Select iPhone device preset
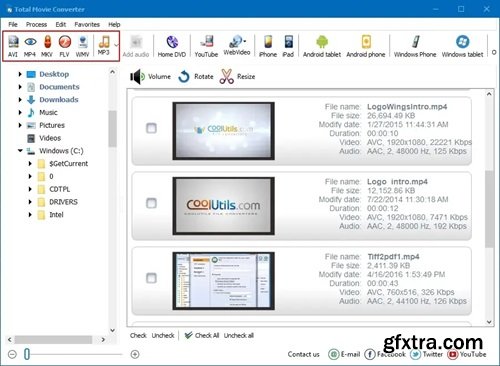Image resolution: width=500 pixels, height=366 pixels. [x=268, y=46]
